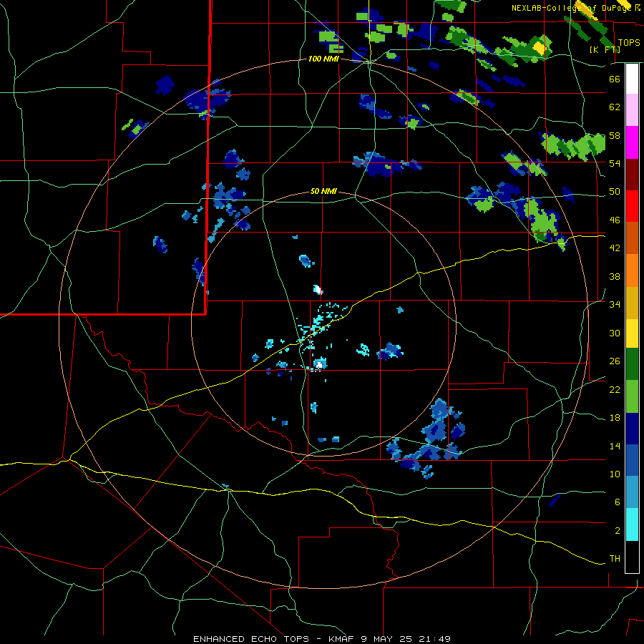The height and width of the screenshot is (644, 644).
Task: Click the "58" scale label
Action: (615, 135)
